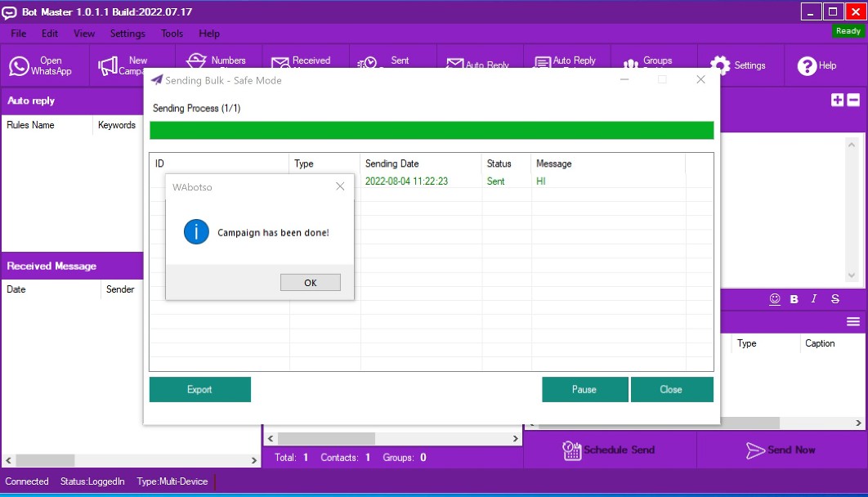Close the Sending Bulk window via X

click(x=700, y=79)
